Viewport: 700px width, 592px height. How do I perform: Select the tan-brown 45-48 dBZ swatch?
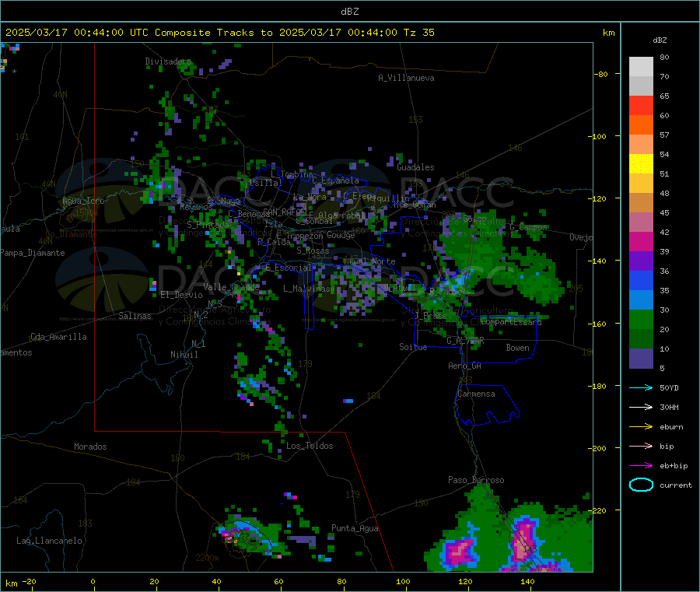coord(641,203)
